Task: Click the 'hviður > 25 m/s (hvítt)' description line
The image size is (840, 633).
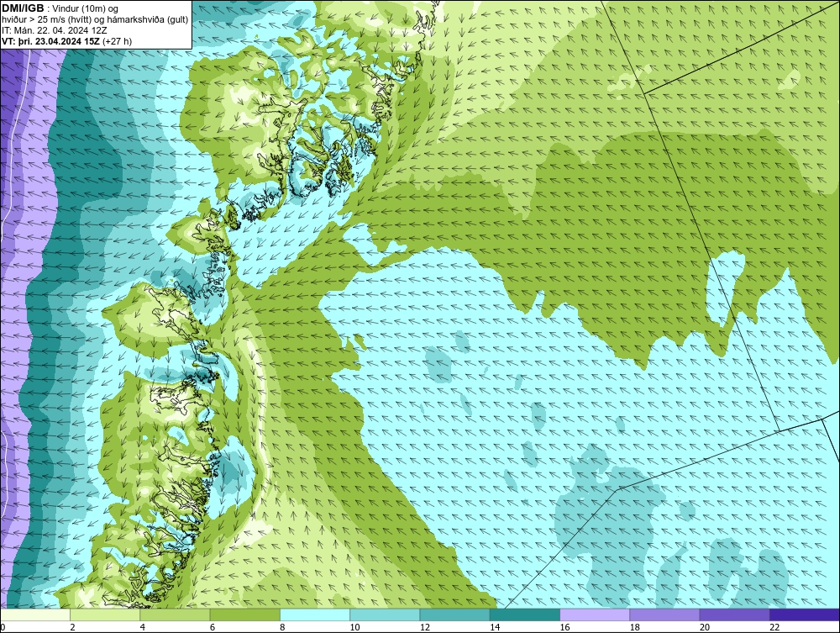Action: [x=94, y=20]
